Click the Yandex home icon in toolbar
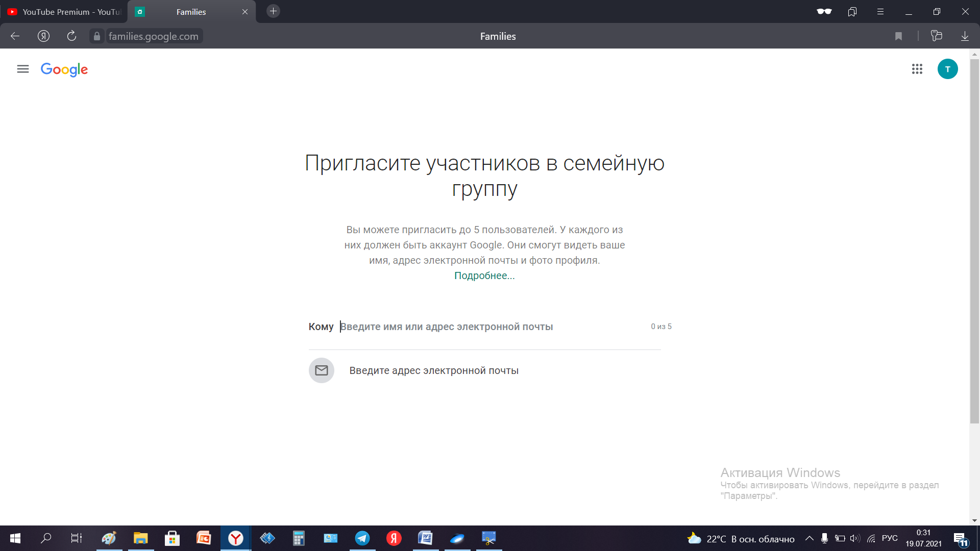980x551 pixels. (44, 36)
